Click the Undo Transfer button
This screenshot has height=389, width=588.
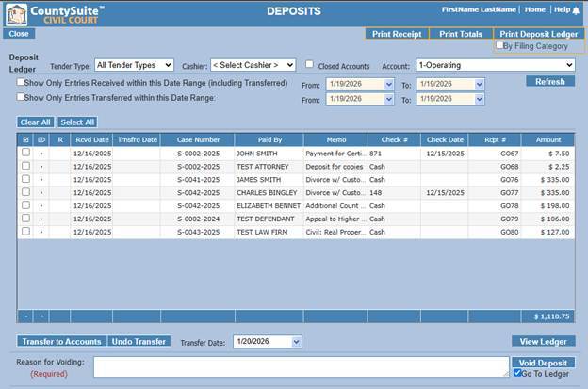pos(139,341)
